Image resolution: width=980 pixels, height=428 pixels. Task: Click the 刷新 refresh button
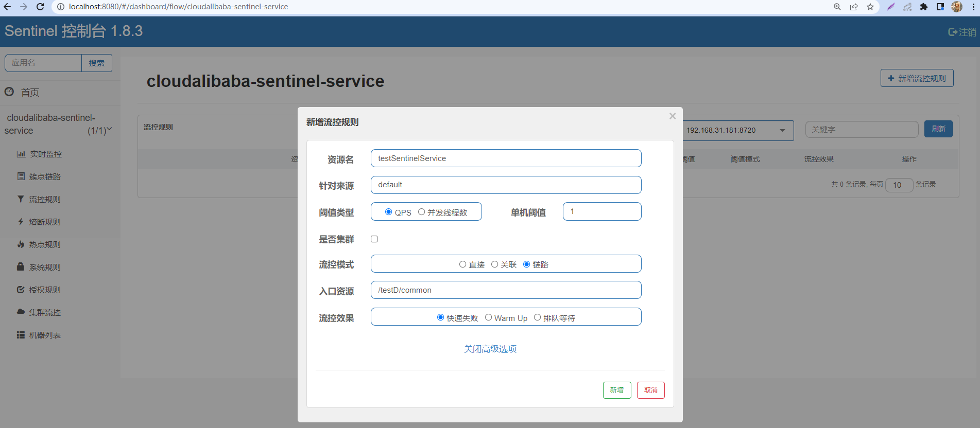pyautogui.click(x=938, y=129)
